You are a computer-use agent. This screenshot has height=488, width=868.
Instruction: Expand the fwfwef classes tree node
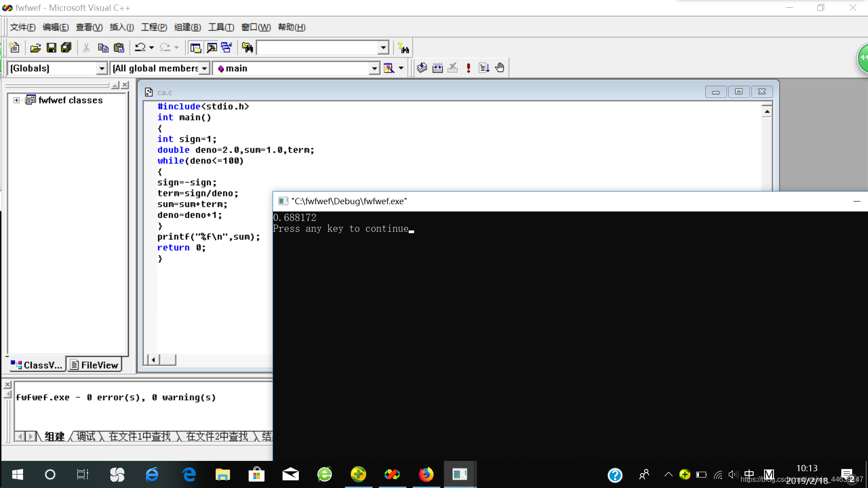coord(16,100)
